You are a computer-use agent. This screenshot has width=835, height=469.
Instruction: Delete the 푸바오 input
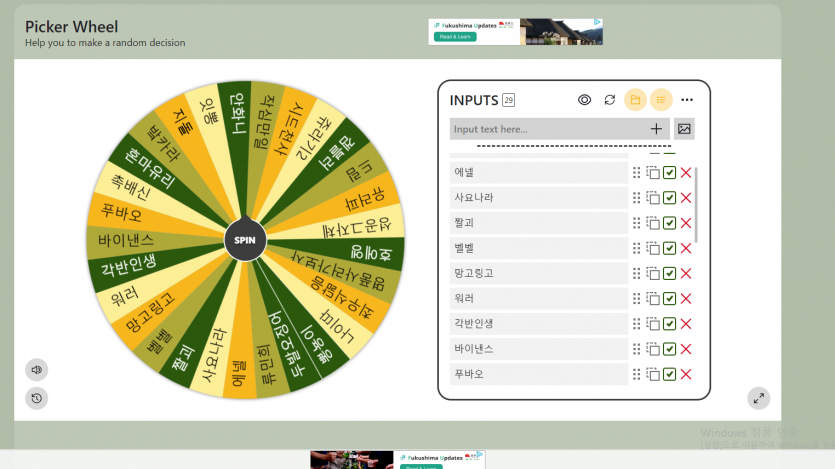pos(686,374)
